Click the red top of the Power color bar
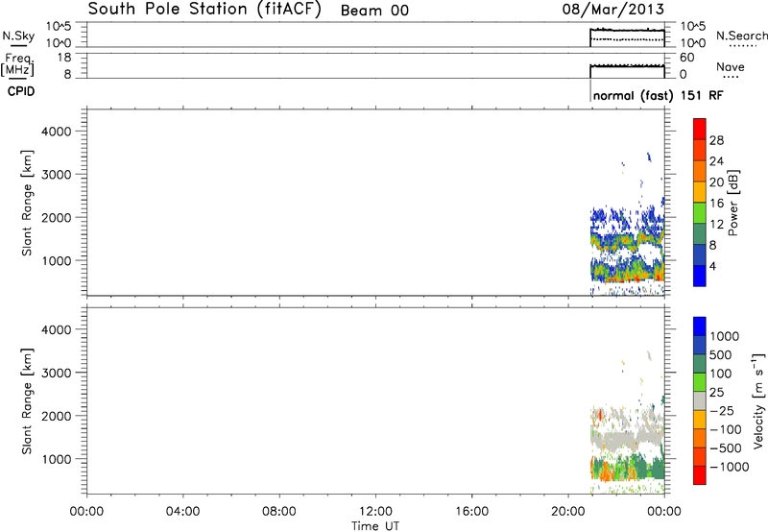768x532 pixels. (700, 130)
